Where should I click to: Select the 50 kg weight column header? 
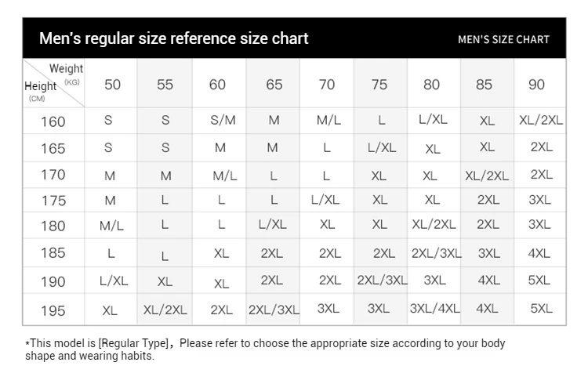(x=112, y=85)
